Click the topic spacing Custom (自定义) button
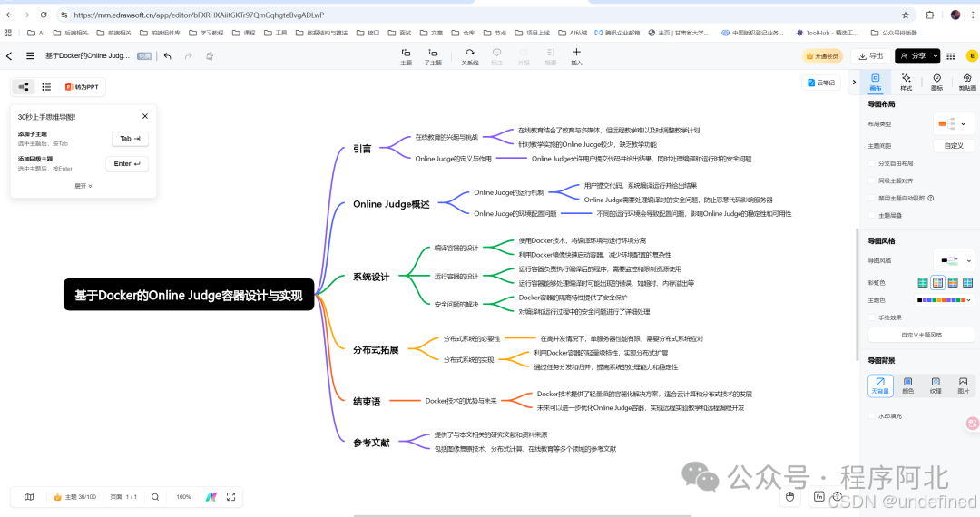This screenshot has height=517, width=980. [954, 145]
